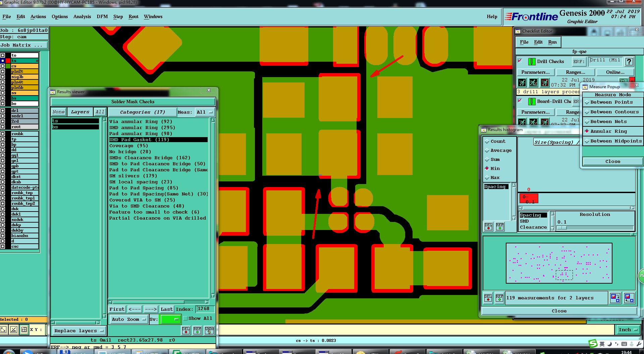Click the DEL icon beside the measurements count
This screenshot has width=644, height=354.
(x=488, y=298)
